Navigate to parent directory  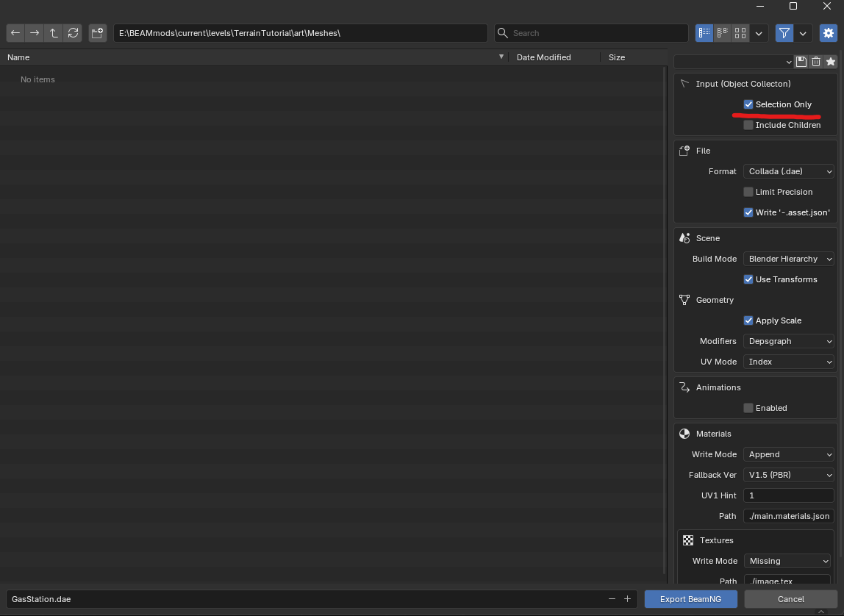54,33
